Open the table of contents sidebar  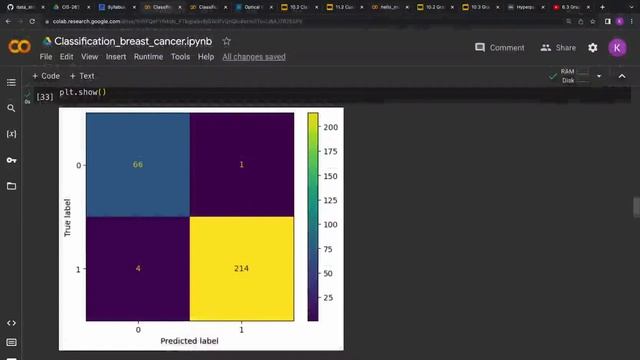[x=11, y=82]
